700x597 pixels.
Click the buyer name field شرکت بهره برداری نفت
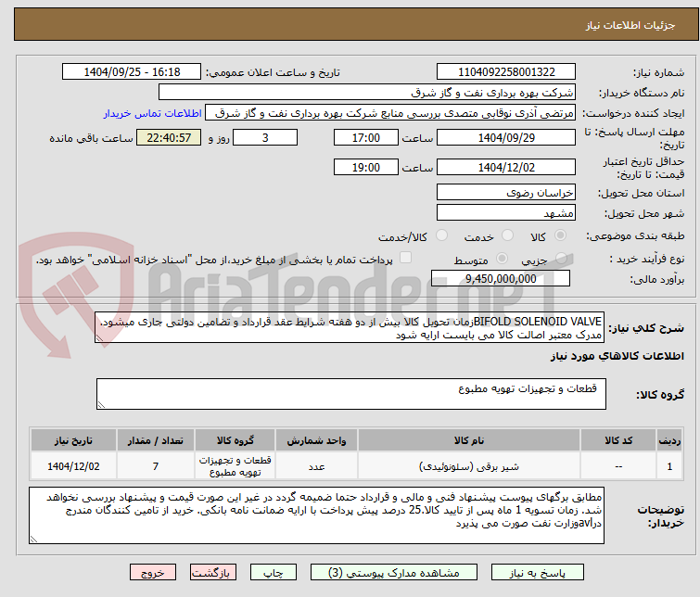pos(367,93)
